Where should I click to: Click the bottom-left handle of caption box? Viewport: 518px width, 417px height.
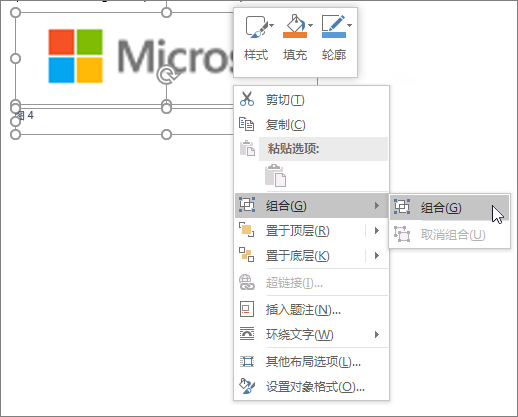point(15,134)
